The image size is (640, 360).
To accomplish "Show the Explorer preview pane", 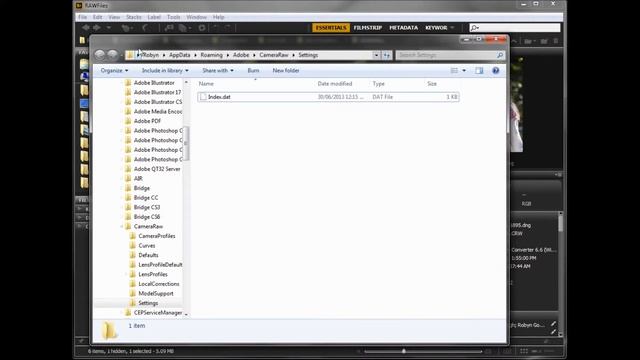I will [479, 71].
